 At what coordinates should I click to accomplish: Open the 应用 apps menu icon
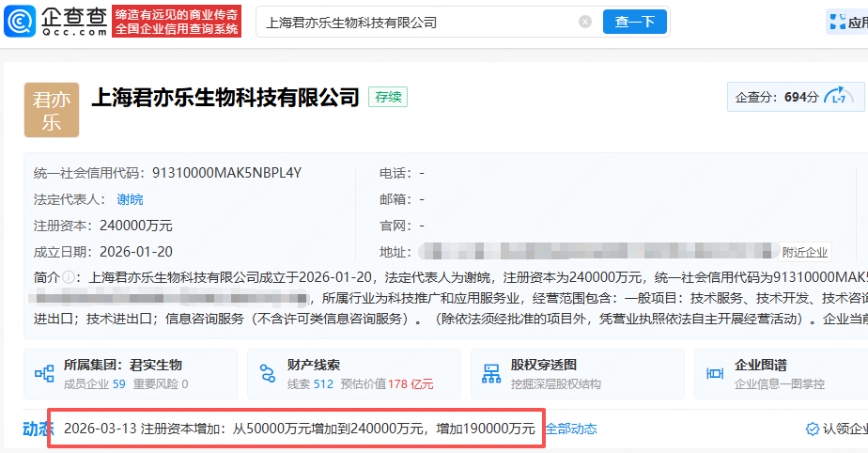tap(838, 23)
